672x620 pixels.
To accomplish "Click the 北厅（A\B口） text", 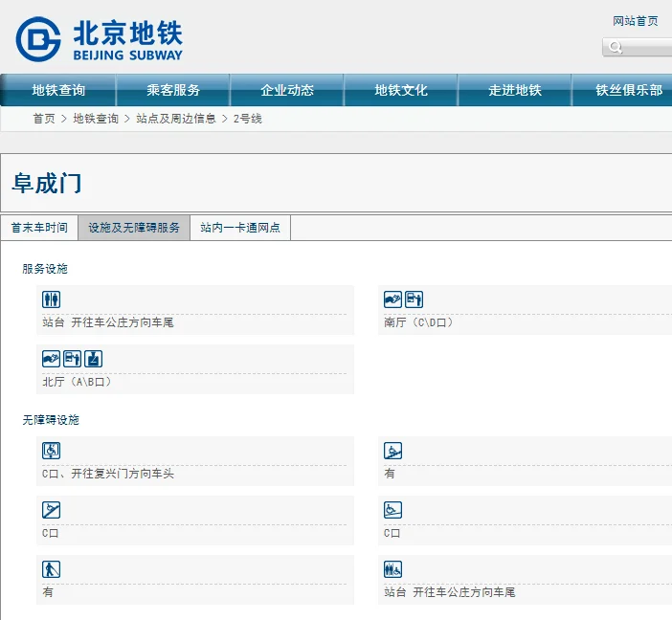I will pos(77,382).
